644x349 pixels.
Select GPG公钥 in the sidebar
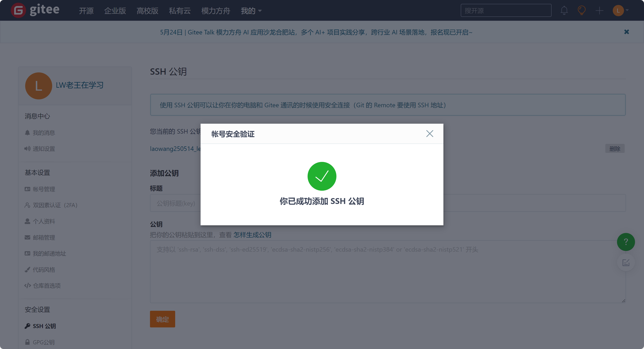(x=43, y=342)
